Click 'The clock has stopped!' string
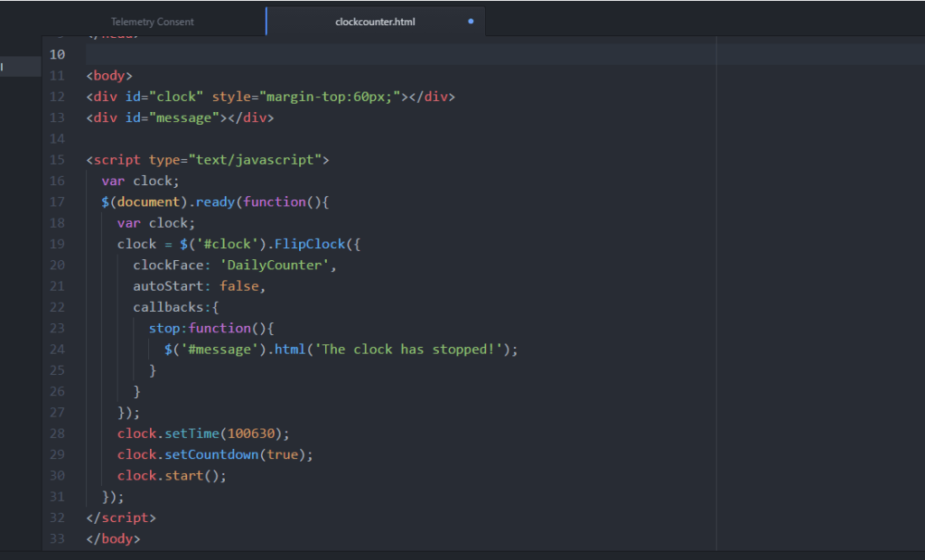925x560 pixels. click(x=407, y=350)
